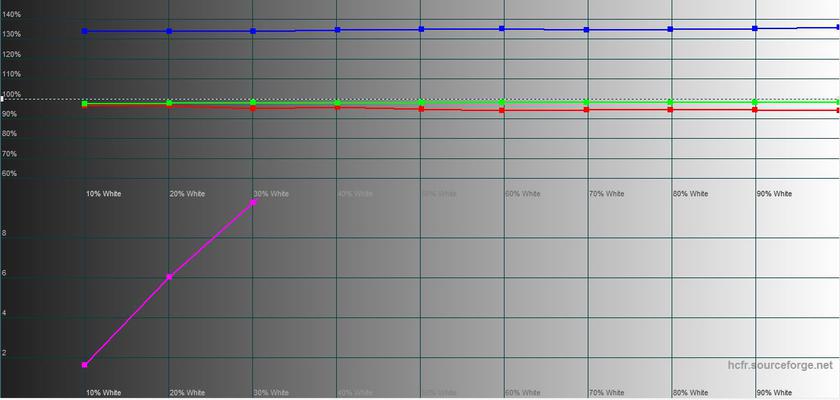Select the blue marker at 10% White
Viewport: 840px width, 400px height.
pos(85,31)
